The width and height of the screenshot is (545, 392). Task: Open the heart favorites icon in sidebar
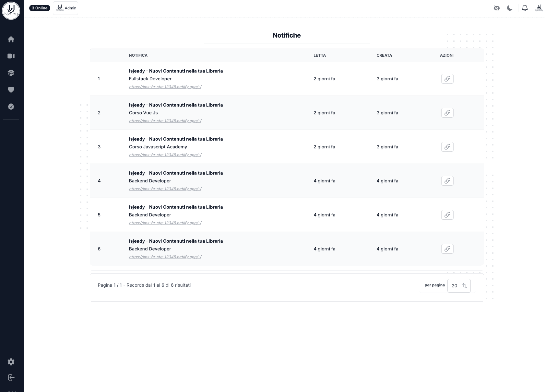click(x=11, y=90)
